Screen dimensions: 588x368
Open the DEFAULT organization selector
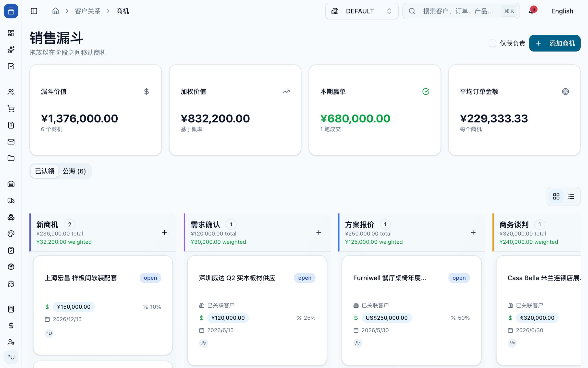tap(362, 11)
